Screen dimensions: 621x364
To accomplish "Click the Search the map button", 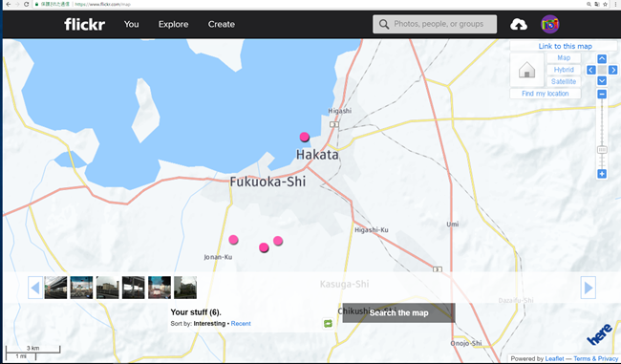I will [398, 313].
